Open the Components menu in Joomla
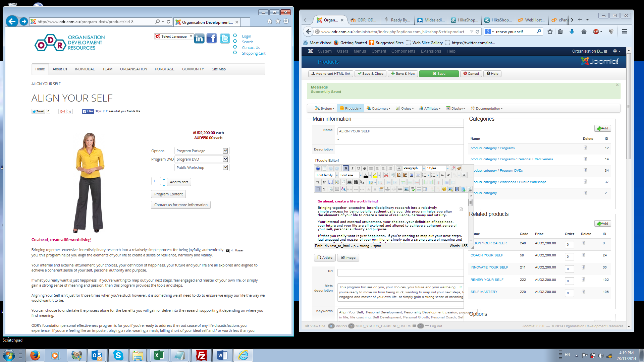The image size is (644, 362). point(403,51)
